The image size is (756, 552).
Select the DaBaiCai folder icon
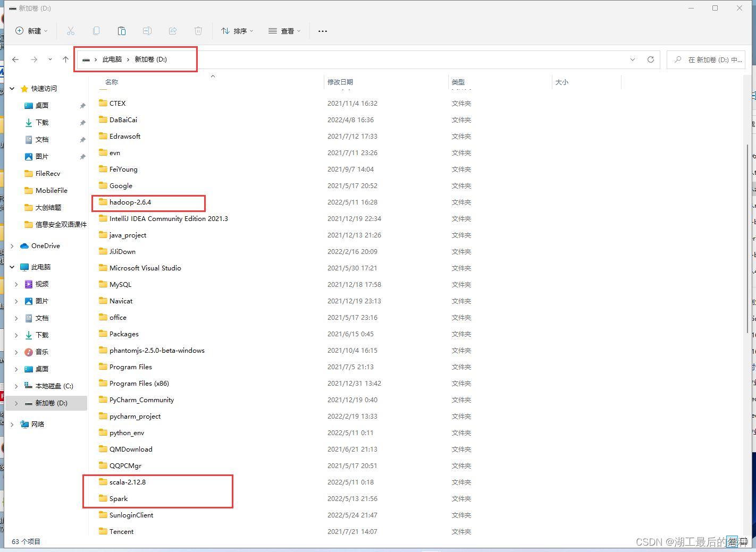click(x=103, y=120)
